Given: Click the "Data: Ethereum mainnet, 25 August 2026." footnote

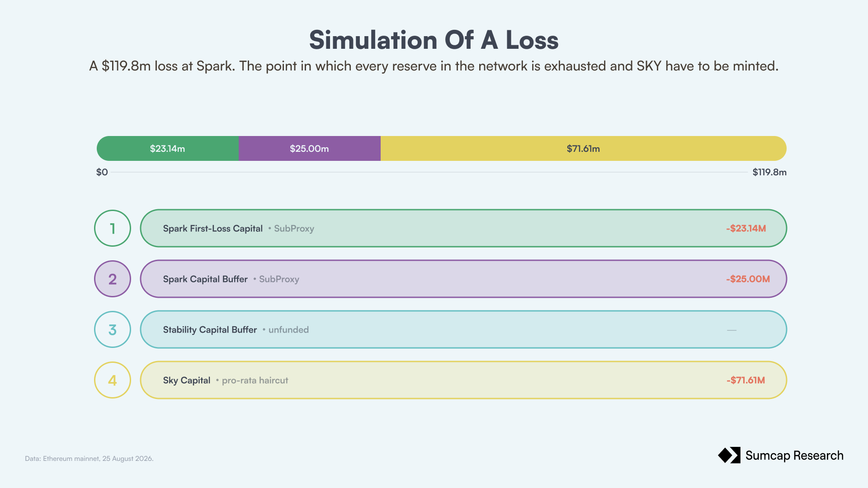Looking at the screenshot, I should (x=89, y=459).
